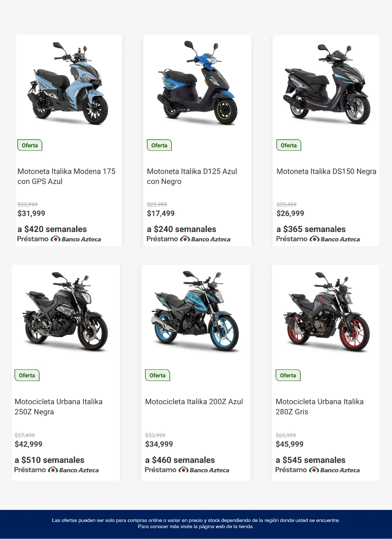
Task: Open Motoneta Italika D125 Azul con Negro link
Action: (x=192, y=176)
